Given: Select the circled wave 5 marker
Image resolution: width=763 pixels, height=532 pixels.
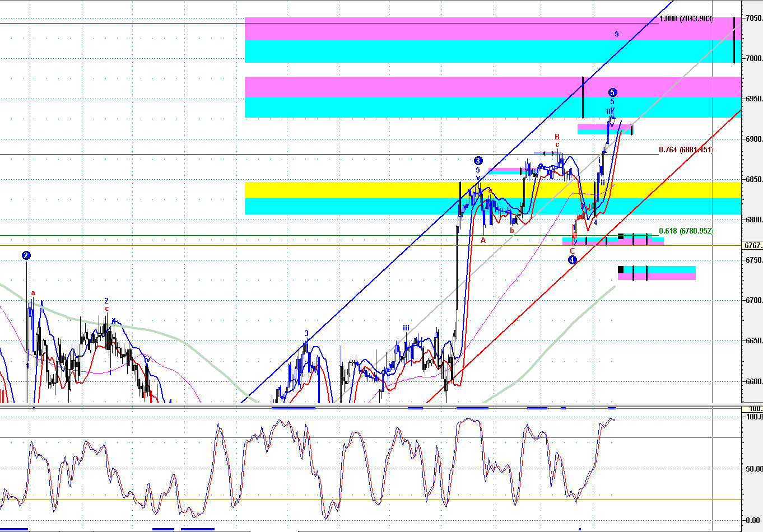Looking at the screenshot, I should [612, 92].
